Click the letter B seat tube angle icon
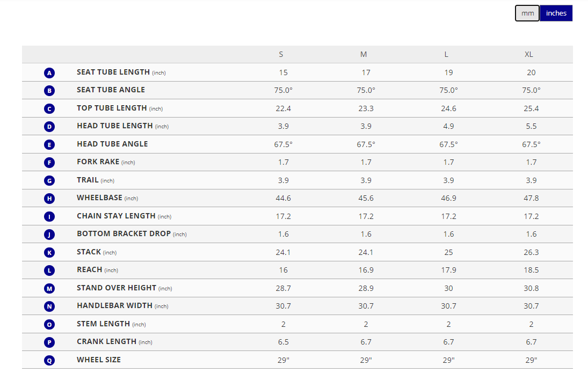 tap(49, 91)
